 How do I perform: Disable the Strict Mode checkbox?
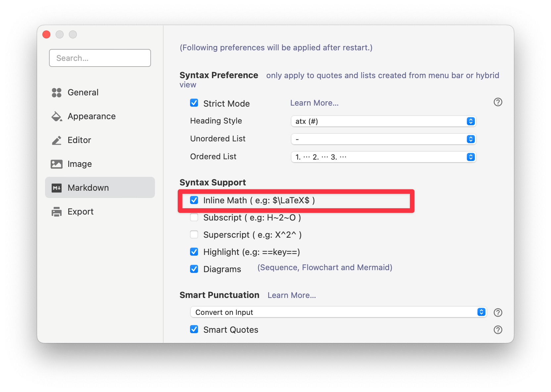[x=194, y=103]
